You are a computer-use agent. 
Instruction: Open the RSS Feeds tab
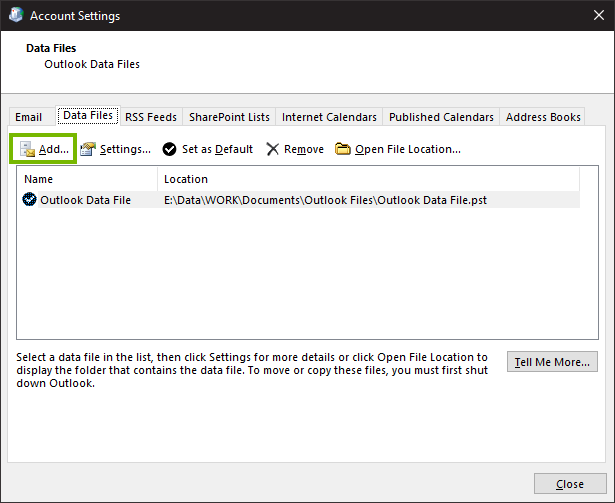(151, 117)
